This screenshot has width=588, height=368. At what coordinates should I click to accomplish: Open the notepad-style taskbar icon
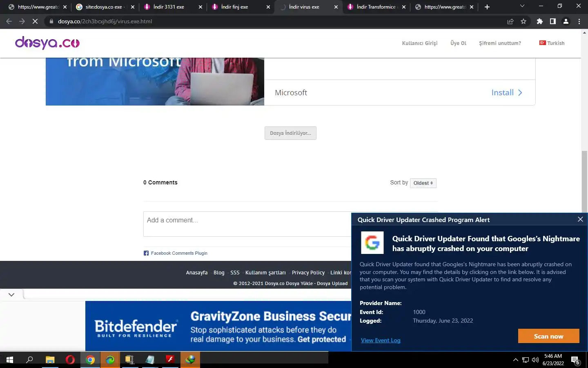[x=150, y=360]
